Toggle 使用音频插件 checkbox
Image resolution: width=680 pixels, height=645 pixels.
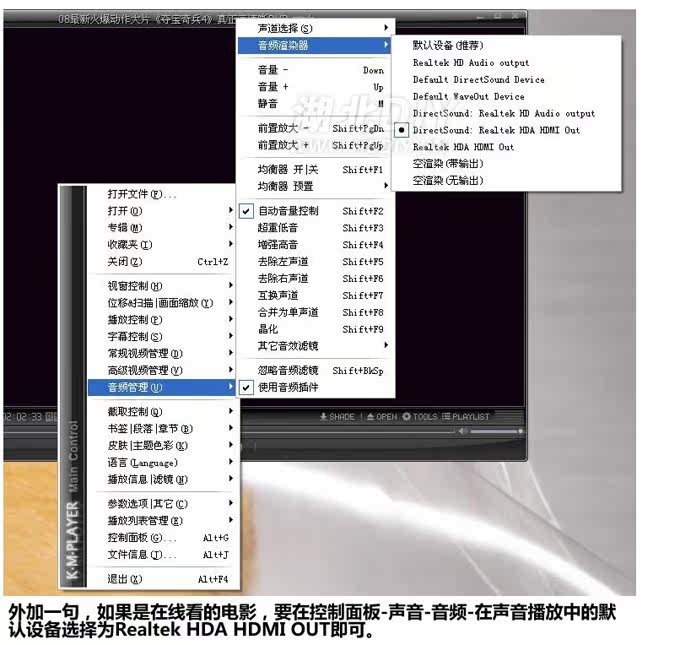[x=290, y=387]
